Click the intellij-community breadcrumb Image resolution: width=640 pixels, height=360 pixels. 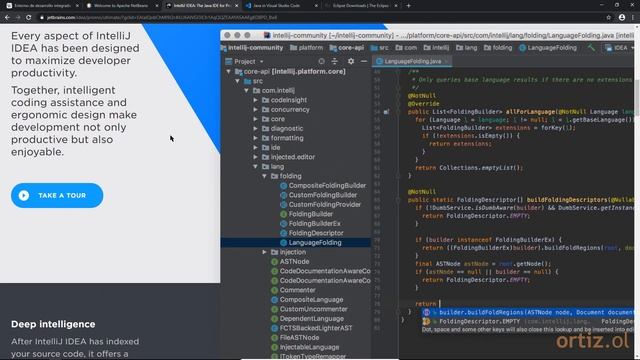tap(252, 48)
